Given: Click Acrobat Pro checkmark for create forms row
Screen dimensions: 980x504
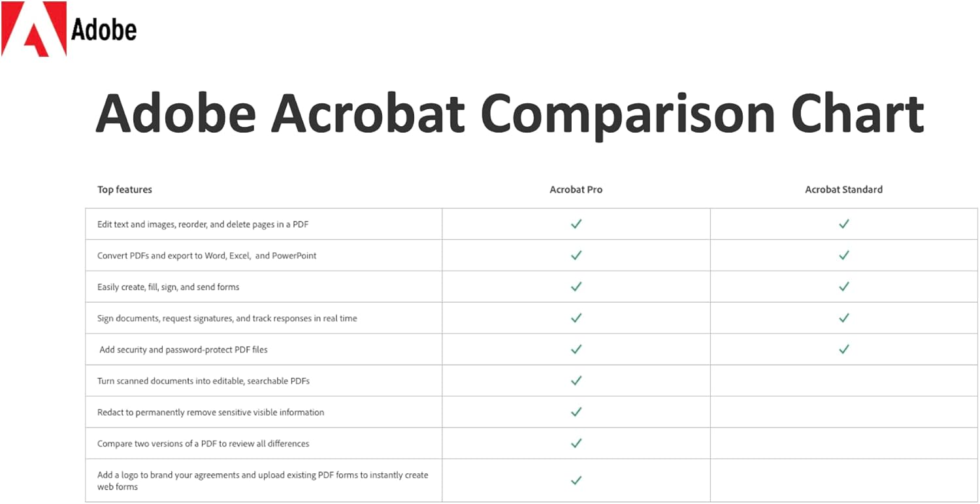Looking at the screenshot, I should click(x=576, y=286).
